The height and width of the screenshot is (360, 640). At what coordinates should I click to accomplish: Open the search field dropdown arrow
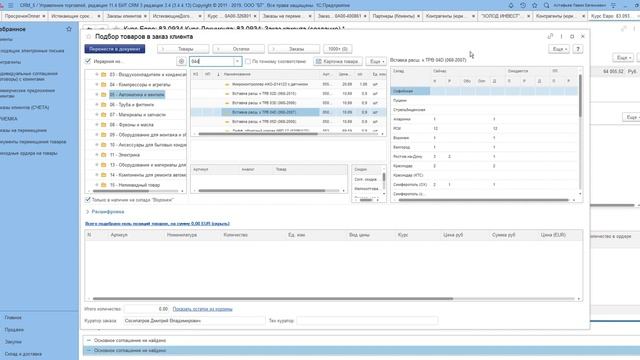[x=237, y=61]
